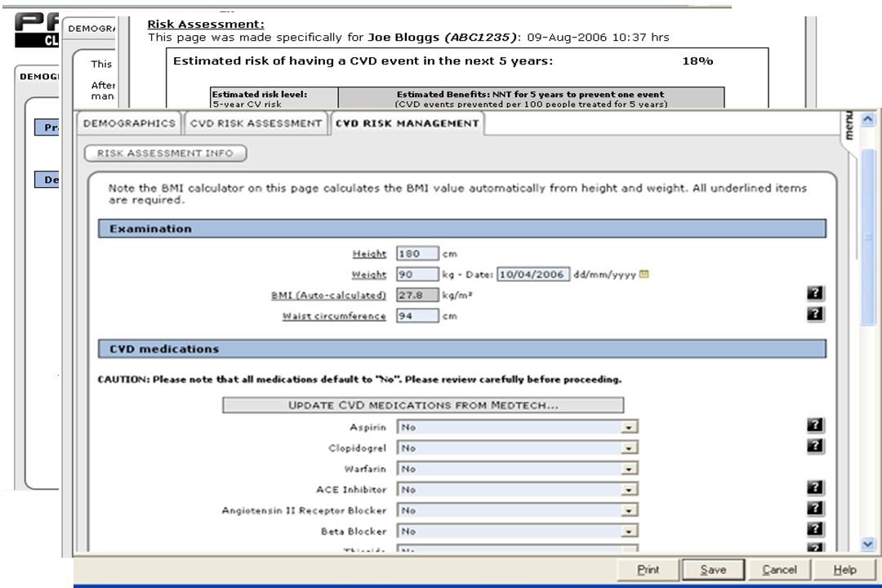Expand the Warfarin dropdown
Screen dimensions: 882x588
tap(628, 470)
